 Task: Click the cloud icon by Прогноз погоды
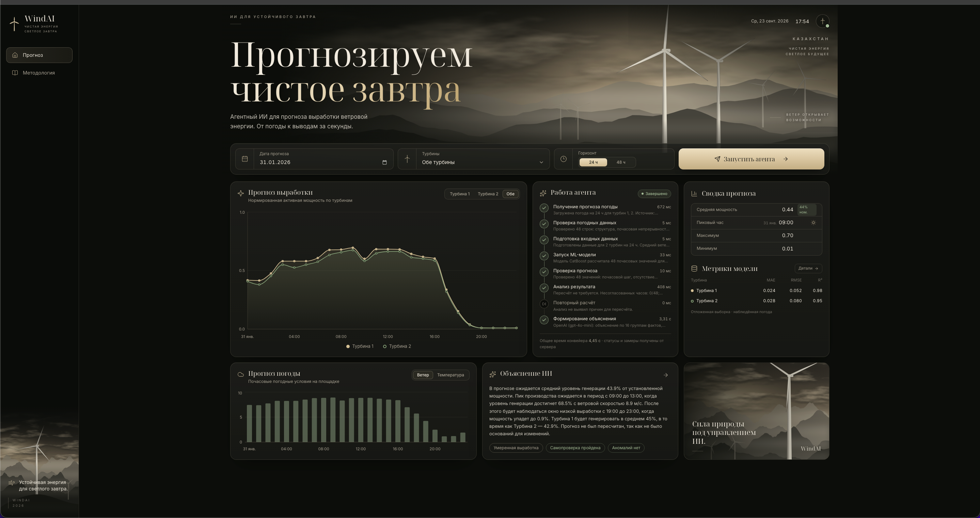click(x=240, y=375)
